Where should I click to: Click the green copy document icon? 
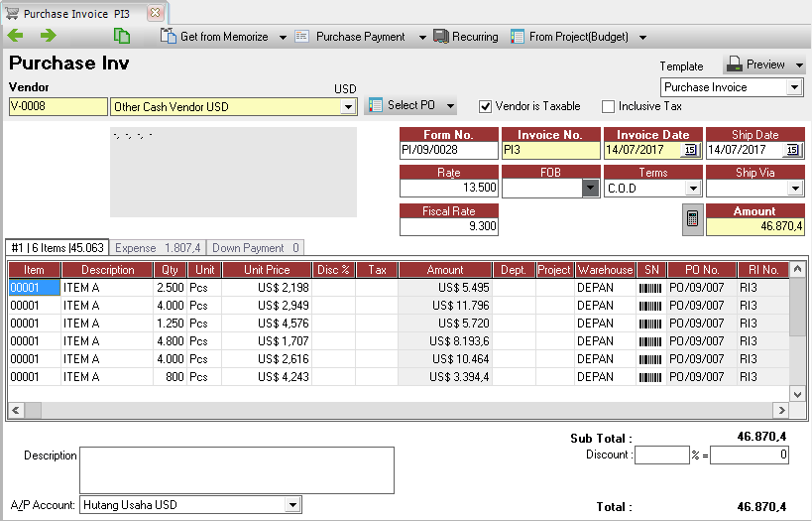pyautogui.click(x=122, y=36)
